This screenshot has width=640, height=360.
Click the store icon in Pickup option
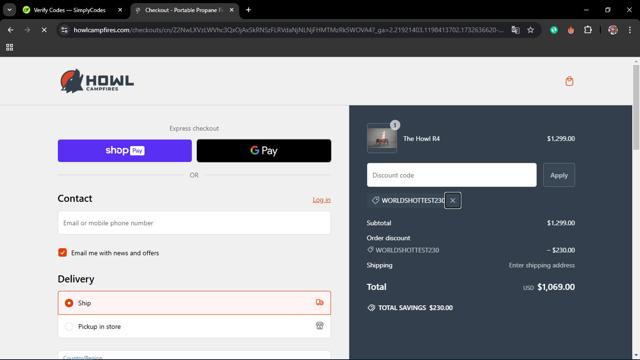(x=320, y=326)
